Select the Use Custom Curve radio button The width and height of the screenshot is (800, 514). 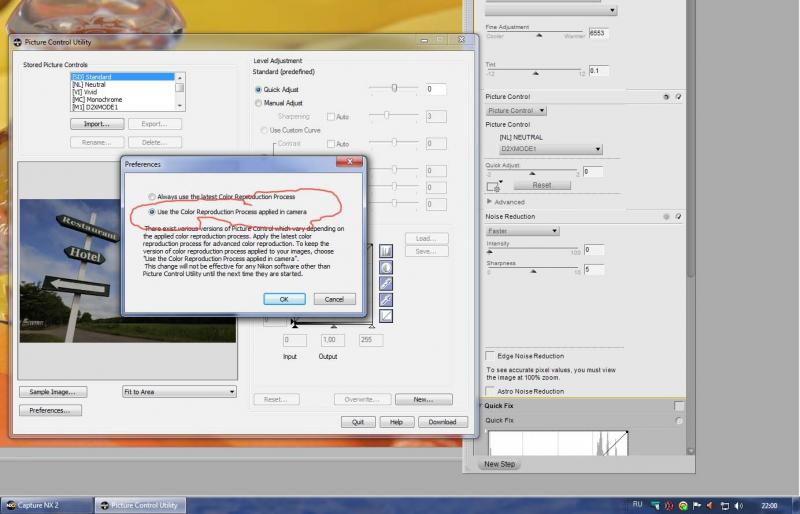[x=264, y=130]
